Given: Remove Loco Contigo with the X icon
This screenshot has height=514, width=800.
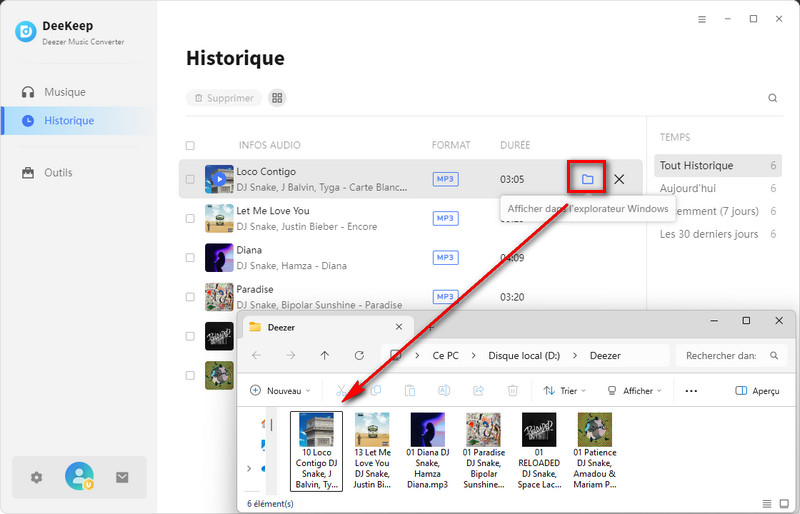Looking at the screenshot, I should [x=619, y=179].
